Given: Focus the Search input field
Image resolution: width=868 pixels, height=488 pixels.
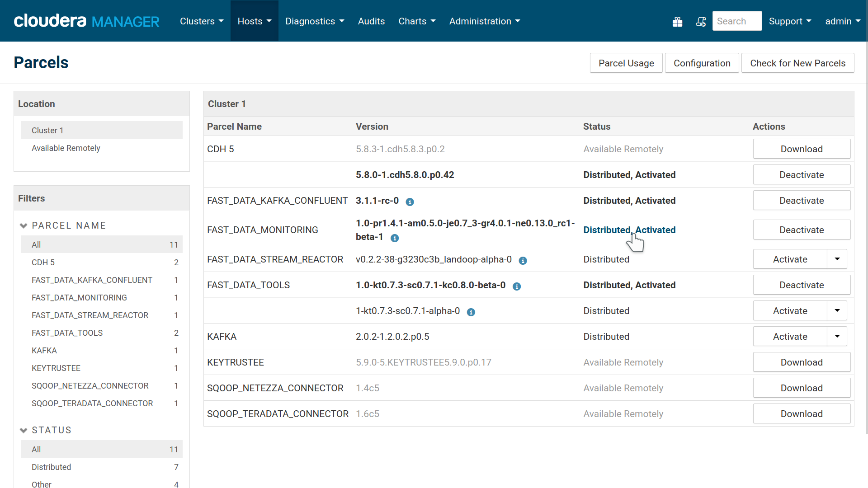Looking at the screenshot, I should point(737,21).
